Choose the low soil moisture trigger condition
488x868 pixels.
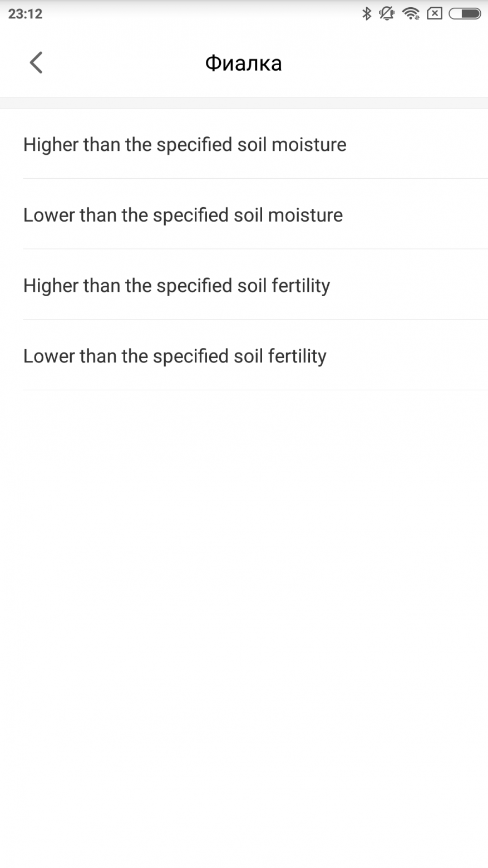point(183,215)
